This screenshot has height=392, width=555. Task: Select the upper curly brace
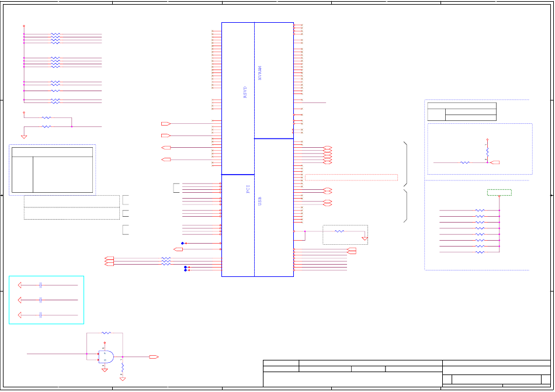coord(405,164)
